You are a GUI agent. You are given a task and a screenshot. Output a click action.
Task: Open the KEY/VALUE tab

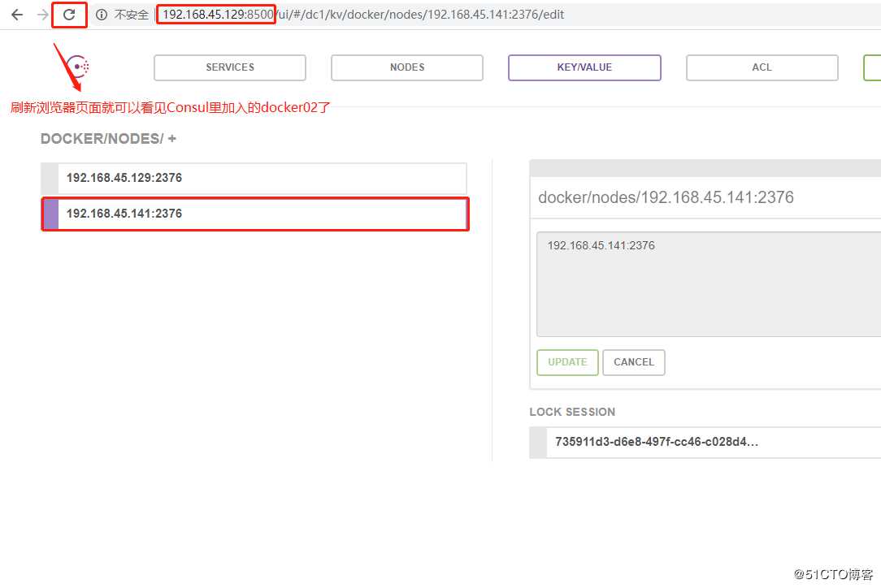584,67
